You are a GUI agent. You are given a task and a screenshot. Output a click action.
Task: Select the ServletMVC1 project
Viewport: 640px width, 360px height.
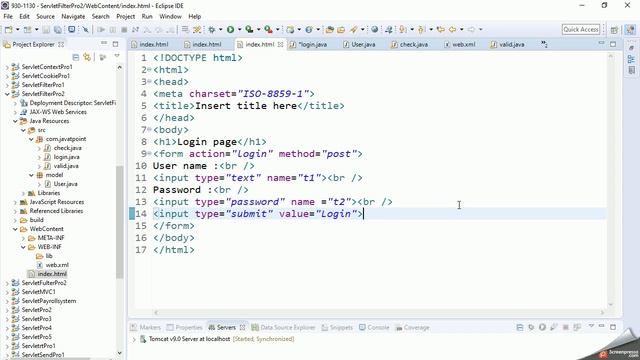pos(38,292)
